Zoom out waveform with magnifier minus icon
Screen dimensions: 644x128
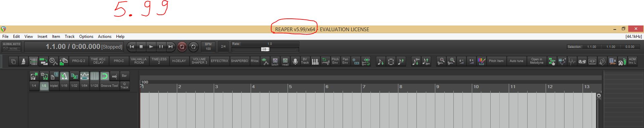coord(442,61)
